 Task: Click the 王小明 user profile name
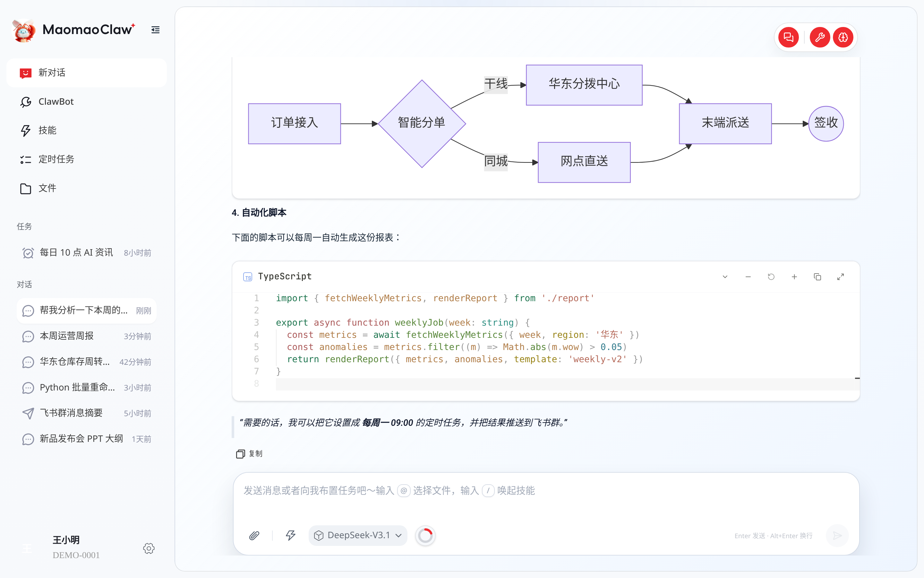(x=66, y=540)
